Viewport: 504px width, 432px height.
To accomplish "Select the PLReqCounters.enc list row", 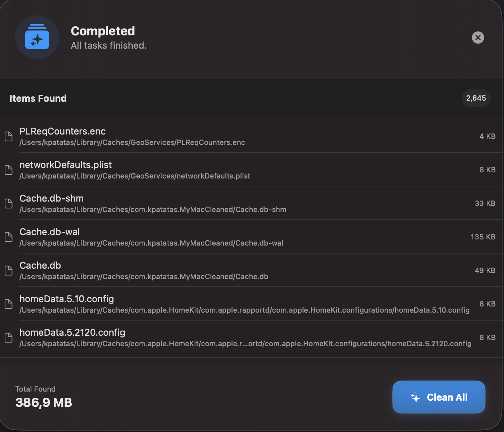I will tap(216, 136).
